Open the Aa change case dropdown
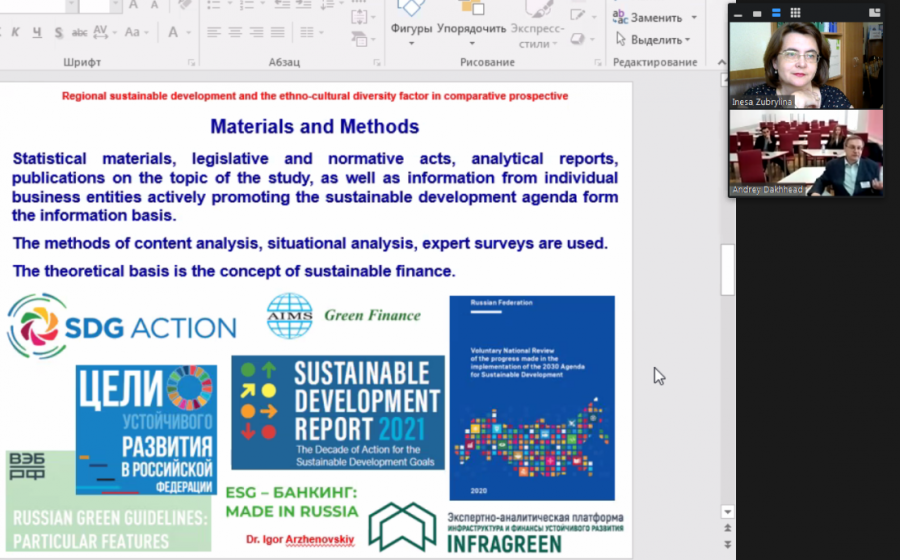This screenshot has width=900, height=560. click(x=135, y=32)
